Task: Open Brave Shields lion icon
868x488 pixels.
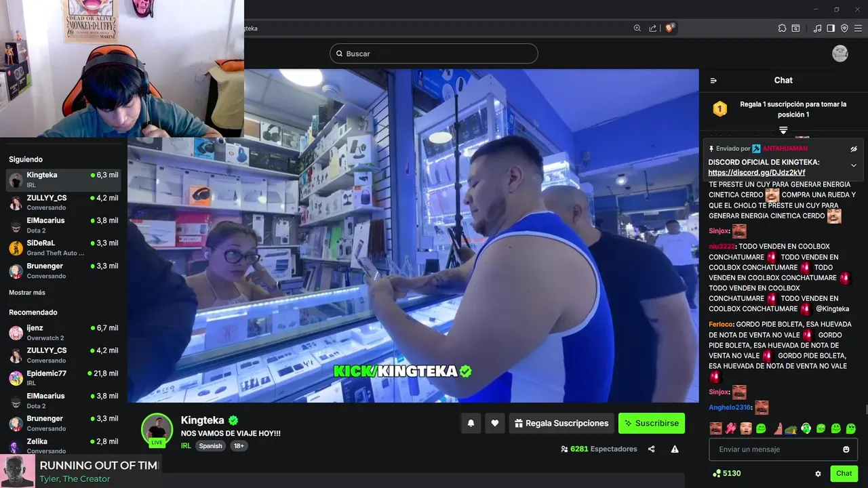Action: pyautogui.click(x=669, y=28)
